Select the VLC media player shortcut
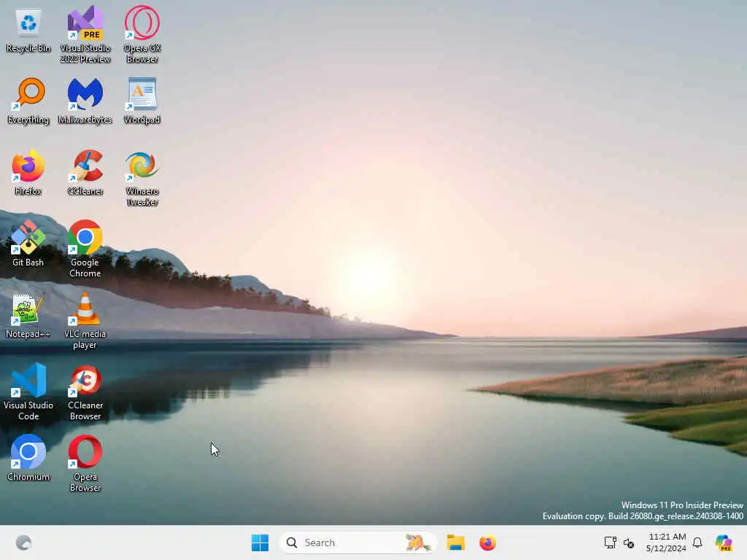 click(x=85, y=321)
